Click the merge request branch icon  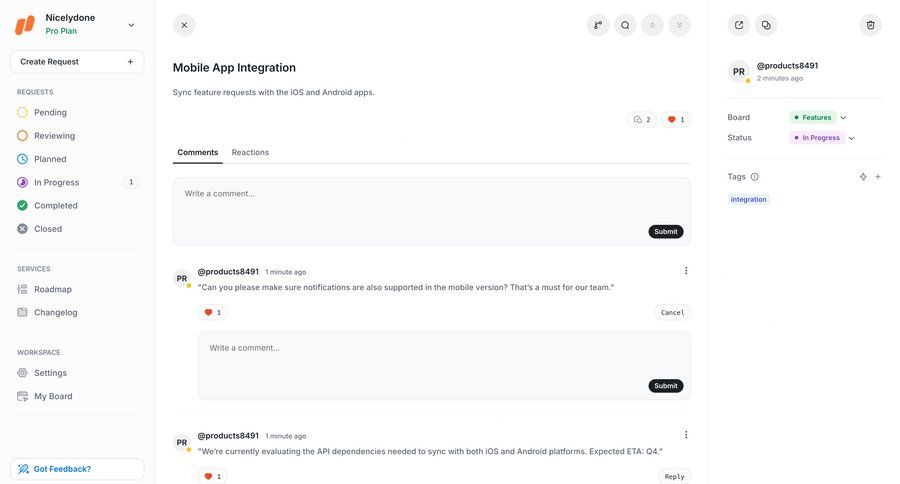[598, 25]
